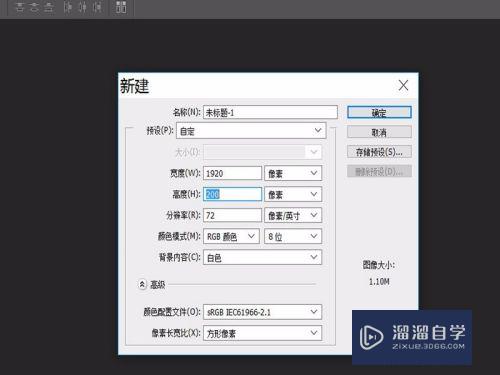Open the bit depth dropdown 8 位
Image resolution: width=500 pixels, height=375 pixels.
pos(293,236)
